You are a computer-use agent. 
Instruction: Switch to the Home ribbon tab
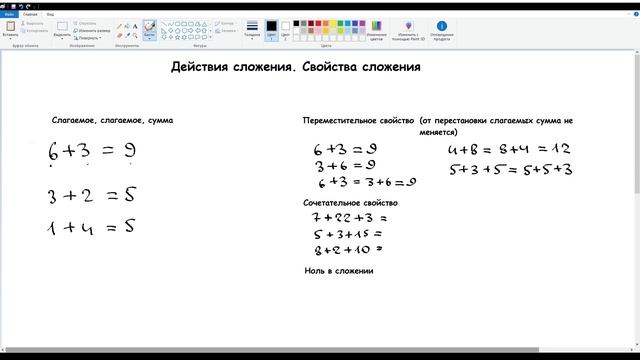30,14
